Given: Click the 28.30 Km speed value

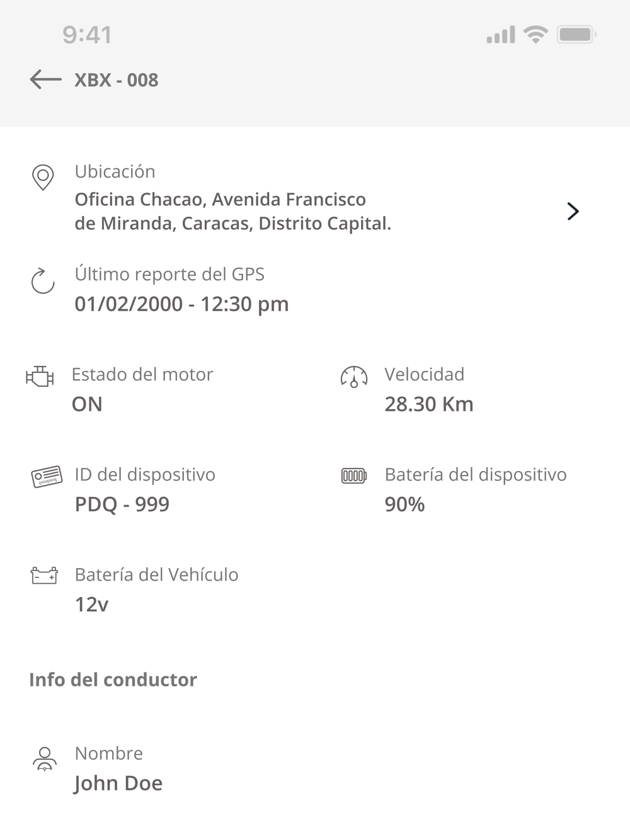Looking at the screenshot, I should (429, 404).
